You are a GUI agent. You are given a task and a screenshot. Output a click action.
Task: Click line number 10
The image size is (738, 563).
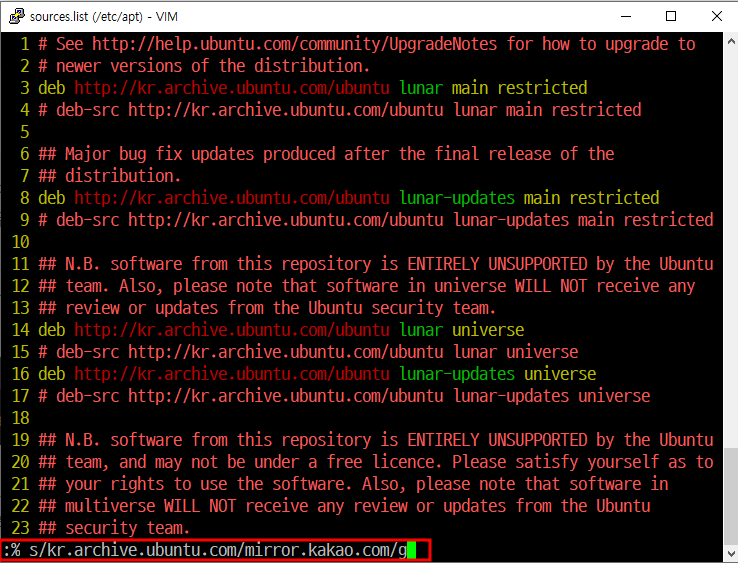(x=20, y=242)
